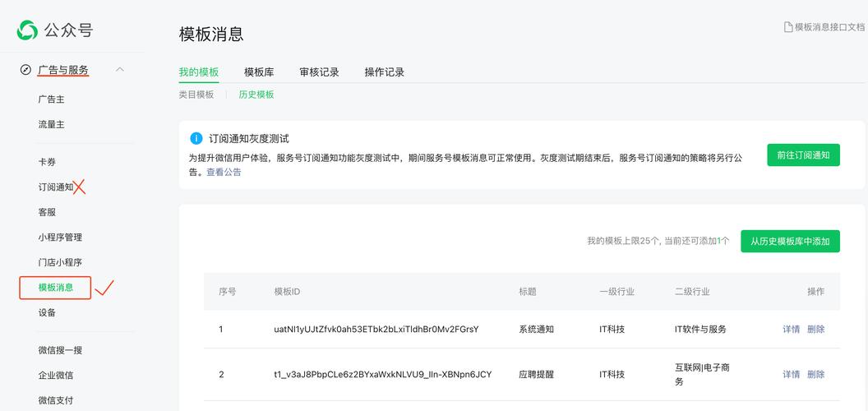Click 从历史模板库中添加 button
Image resolution: width=868 pixels, height=411 pixels.
coord(790,242)
